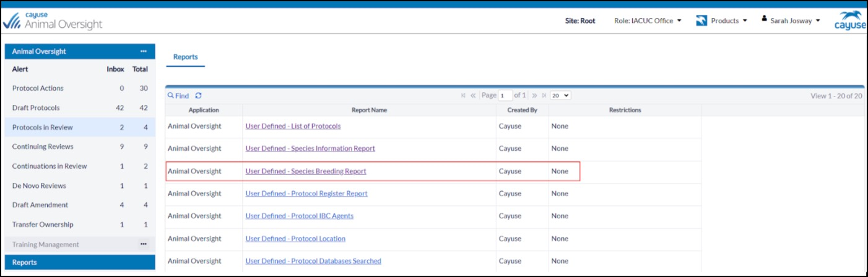
Task: Click the Find magnifier search button
Action: click(178, 96)
